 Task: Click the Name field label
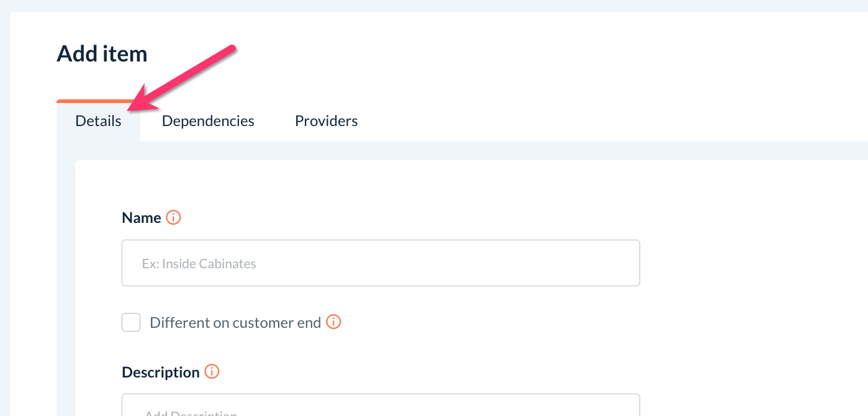pyautogui.click(x=142, y=218)
